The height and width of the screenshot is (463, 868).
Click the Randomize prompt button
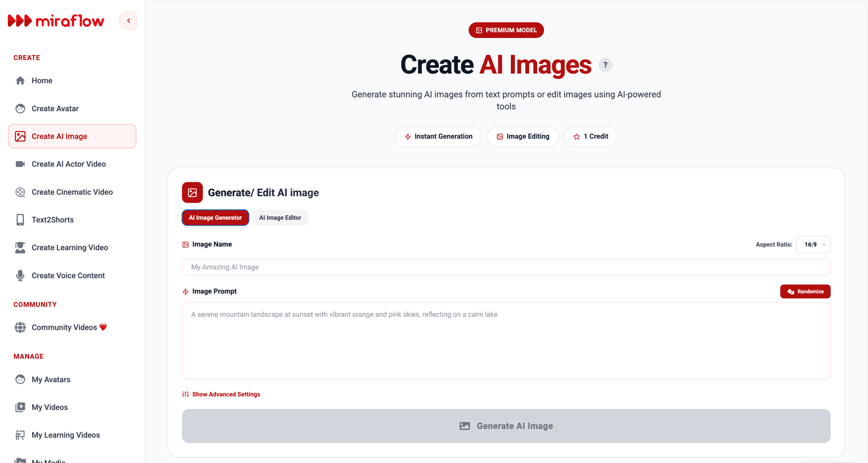click(805, 291)
